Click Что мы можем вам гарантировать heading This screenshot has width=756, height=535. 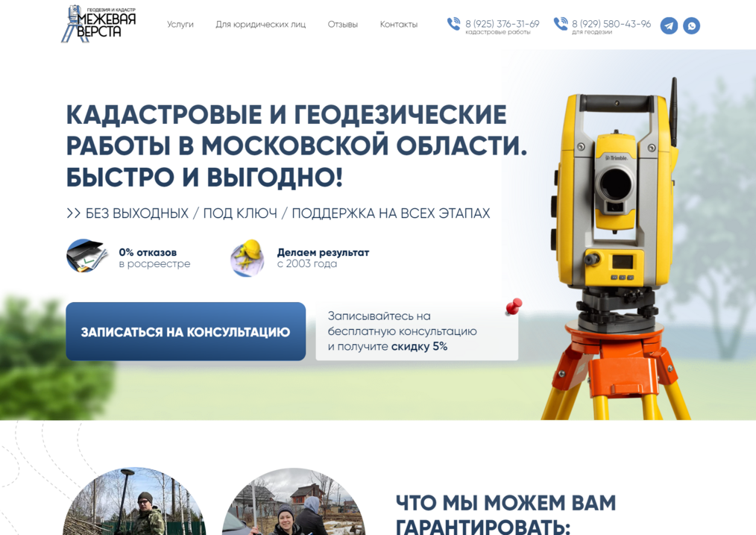(505, 514)
